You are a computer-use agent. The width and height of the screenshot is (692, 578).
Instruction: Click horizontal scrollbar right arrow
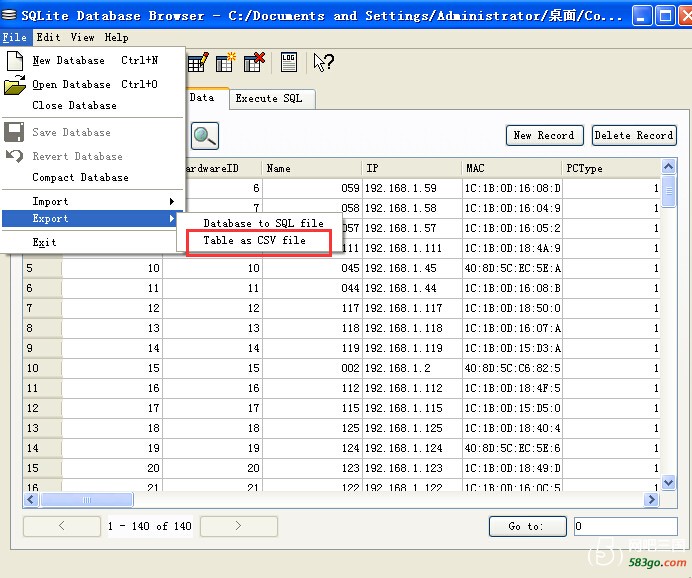coord(651,499)
